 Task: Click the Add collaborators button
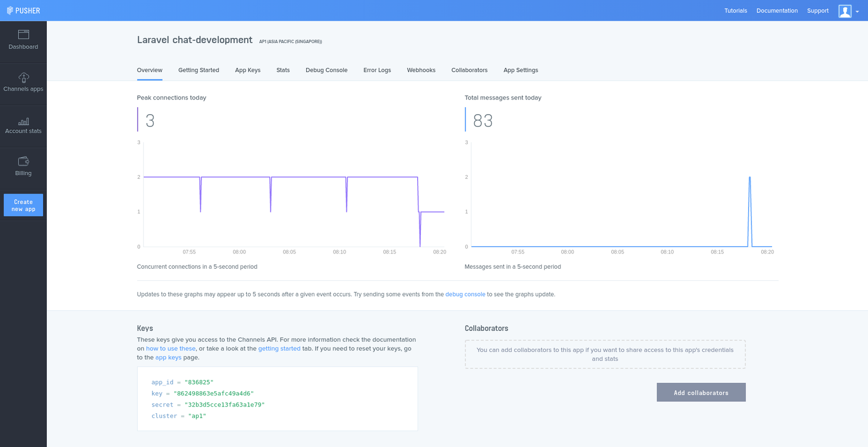click(x=701, y=392)
